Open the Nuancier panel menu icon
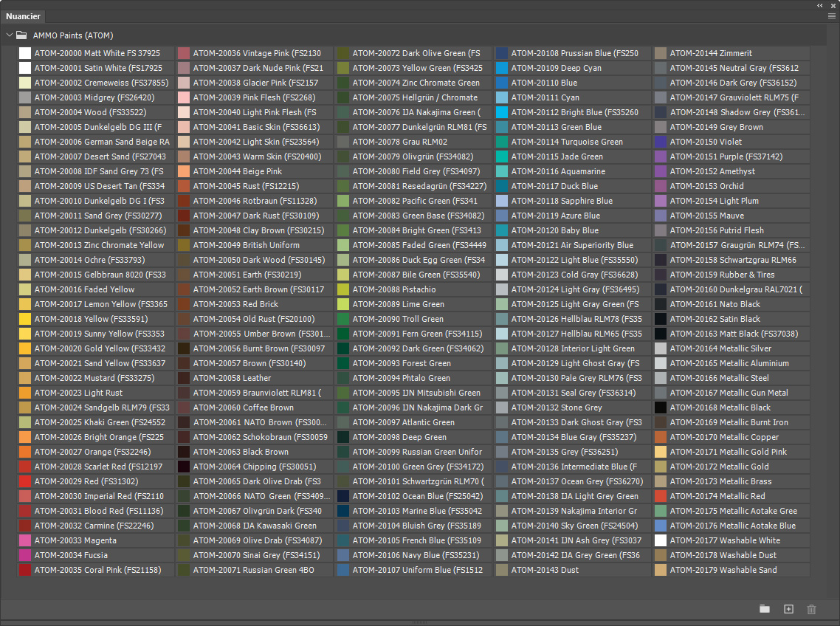The height and width of the screenshot is (626, 840). (831, 16)
